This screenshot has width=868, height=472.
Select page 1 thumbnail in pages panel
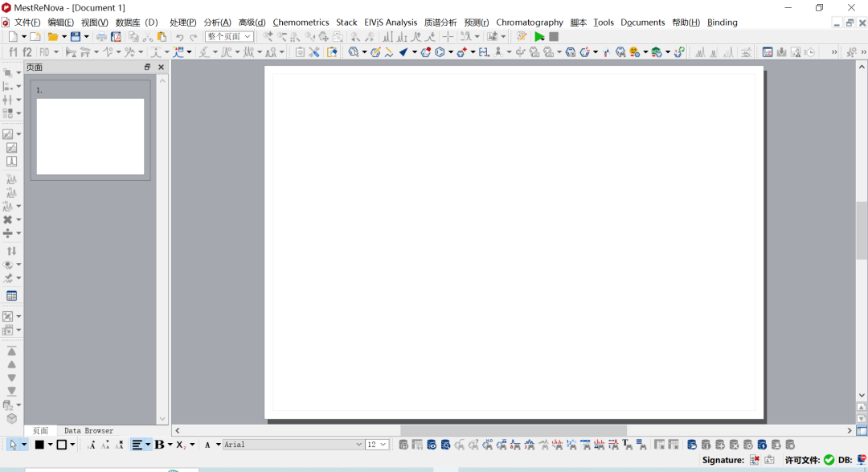tap(90, 136)
